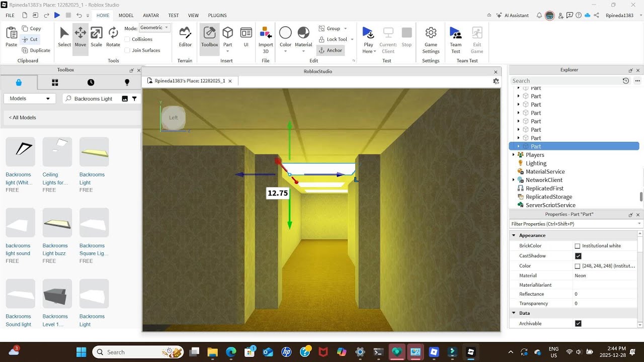
Task: Switch to the PLUGINS ribbon tab
Action: (217, 16)
